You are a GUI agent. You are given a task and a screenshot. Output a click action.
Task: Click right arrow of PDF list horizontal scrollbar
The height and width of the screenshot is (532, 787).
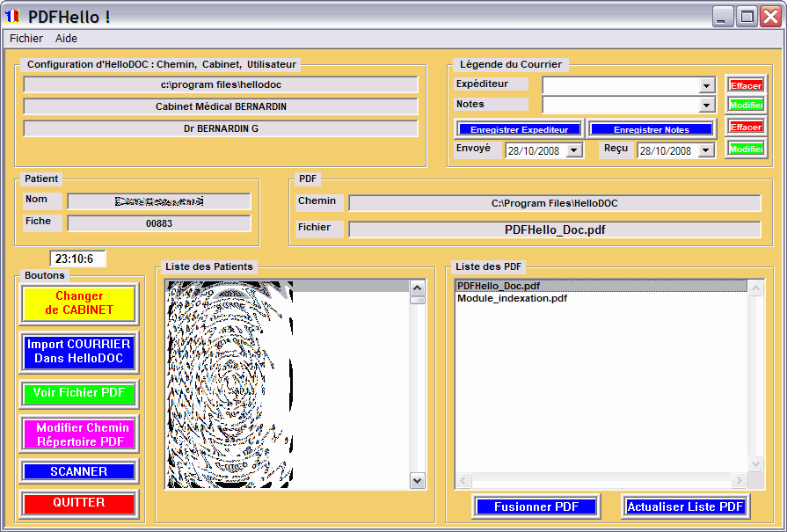click(x=739, y=481)
